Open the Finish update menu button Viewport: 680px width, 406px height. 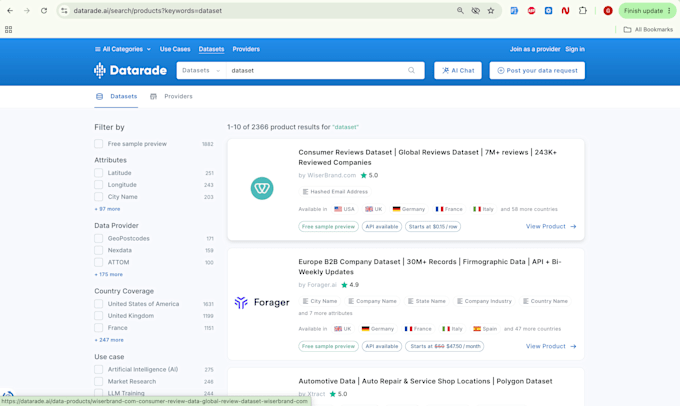(647, 11)
